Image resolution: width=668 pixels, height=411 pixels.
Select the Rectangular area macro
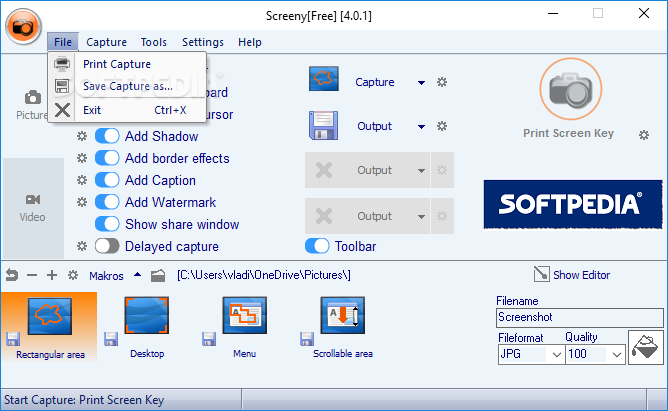point(49,328)
